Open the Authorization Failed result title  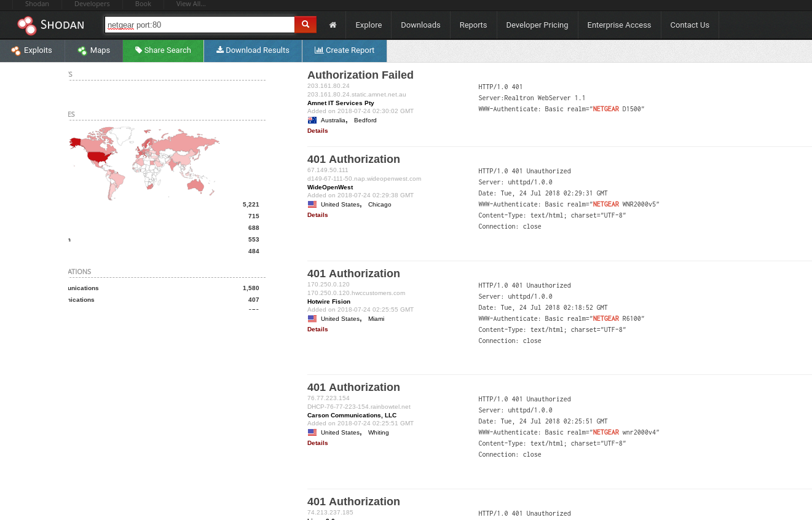click(x=360, y=75)
